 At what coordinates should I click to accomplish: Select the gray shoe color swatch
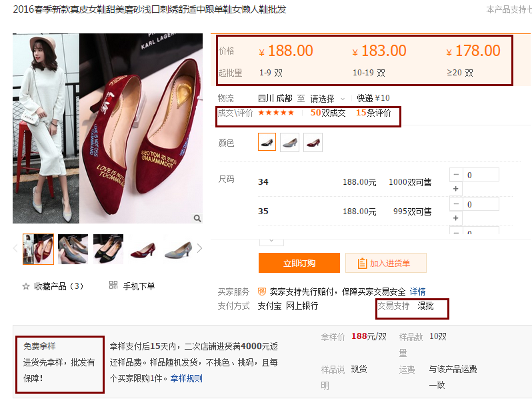tap(289, 142)
